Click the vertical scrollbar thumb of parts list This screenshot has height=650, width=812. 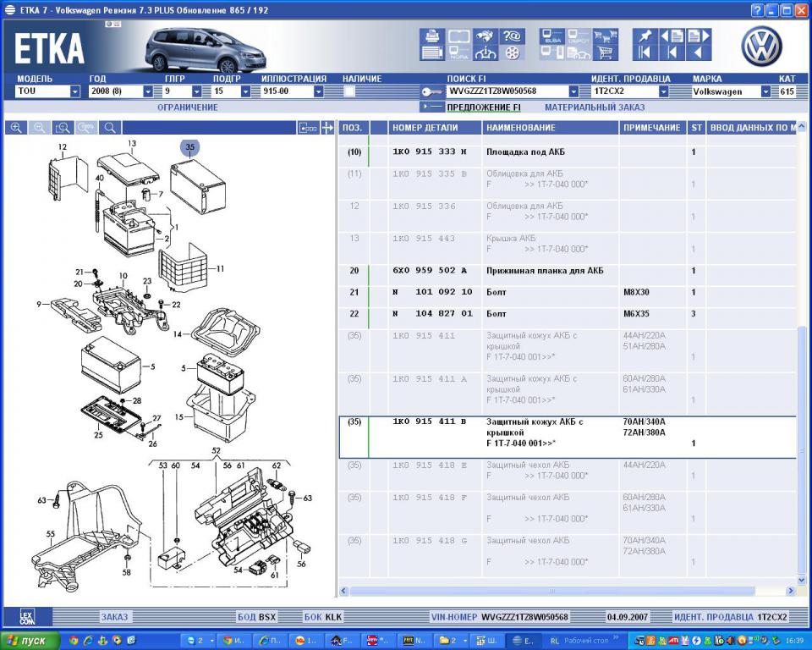[802, 450]
